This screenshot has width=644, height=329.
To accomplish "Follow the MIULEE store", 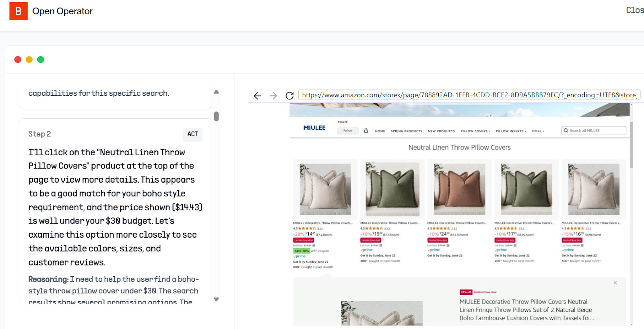I will click(x=348, y=131).
